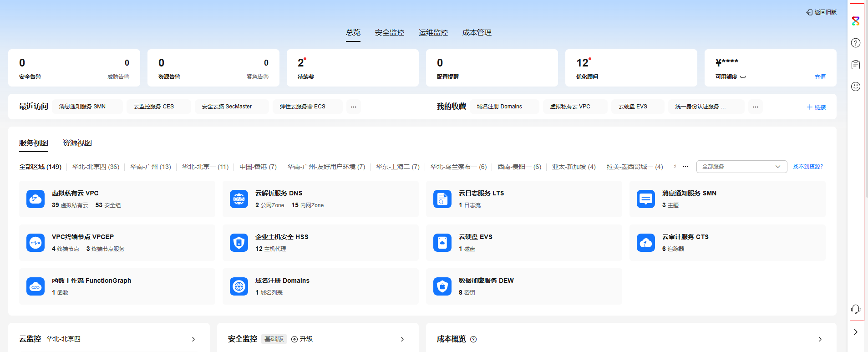Select the 服务视图 tab
868x352 pixels.
[x=34, y=143]
